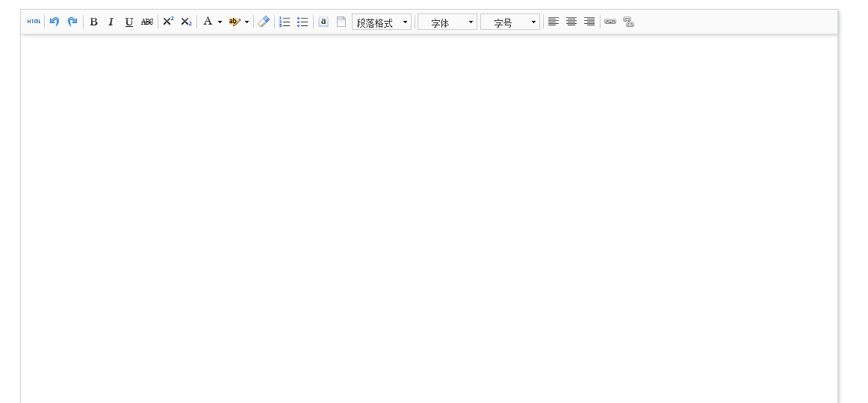868x403 pixels.
Task: Open the 字号 font size dropdown
Action: (x=509, y=22)
